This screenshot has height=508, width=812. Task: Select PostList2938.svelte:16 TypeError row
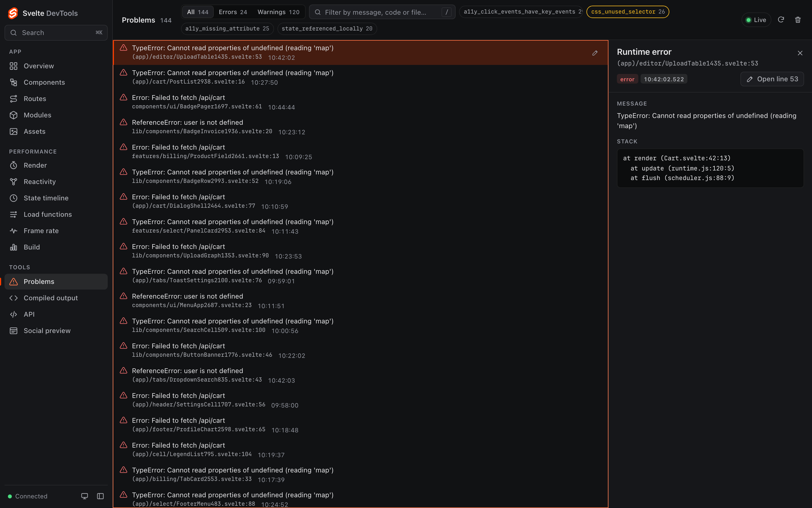pos(361,77)
